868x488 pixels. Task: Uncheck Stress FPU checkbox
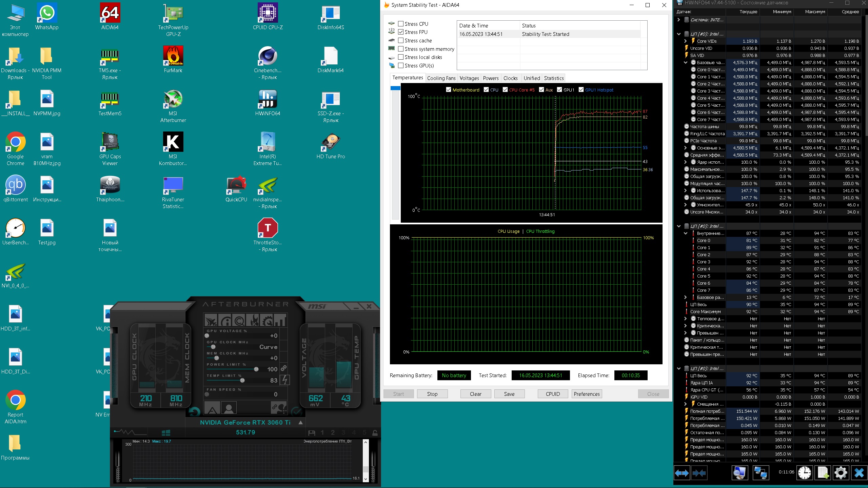pos(401,32)
